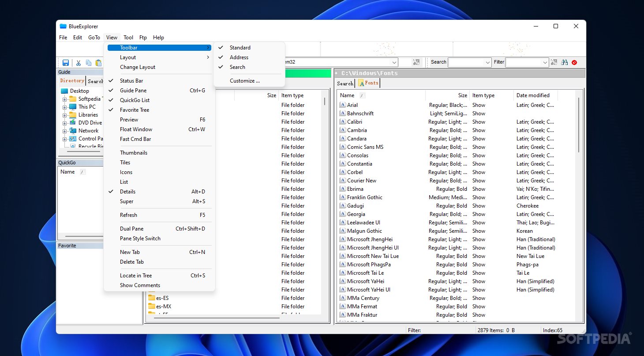Open the Search combo box dropdown
Viewport: 644px width, 356px height.
(x=487, y=63)
